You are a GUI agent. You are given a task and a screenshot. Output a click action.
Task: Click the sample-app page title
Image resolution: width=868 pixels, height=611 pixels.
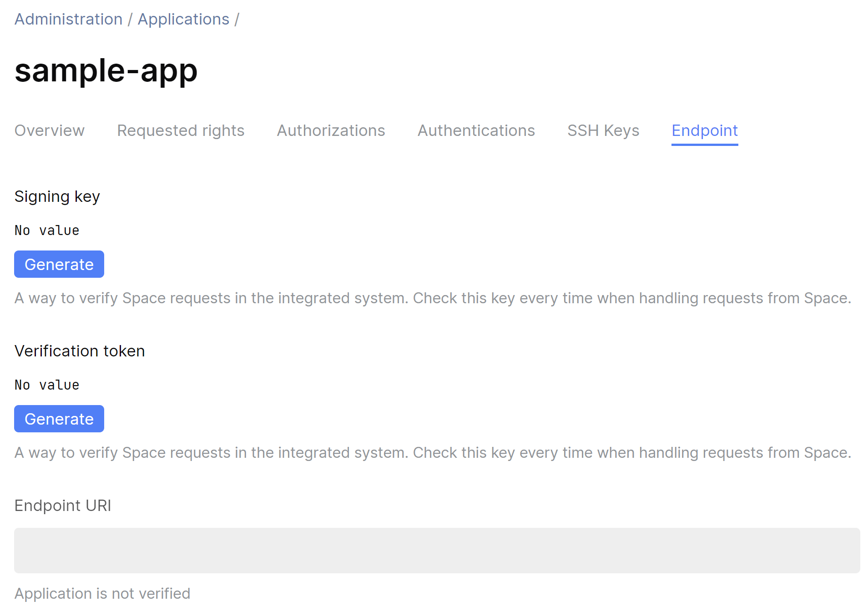[106, 71]
